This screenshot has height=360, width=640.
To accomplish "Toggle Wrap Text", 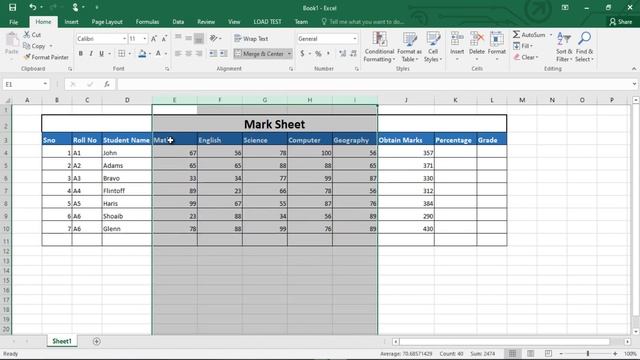I will coord(251,38).
